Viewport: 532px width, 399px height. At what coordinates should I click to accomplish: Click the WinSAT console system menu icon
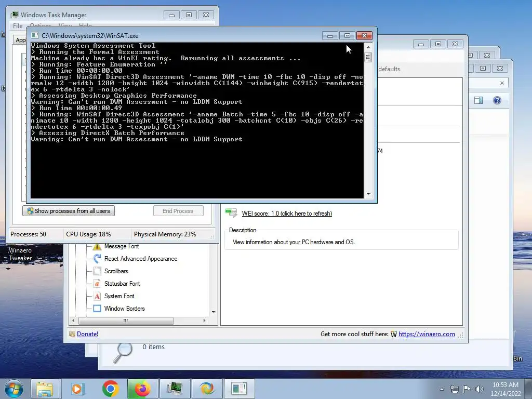coord(35,35)
